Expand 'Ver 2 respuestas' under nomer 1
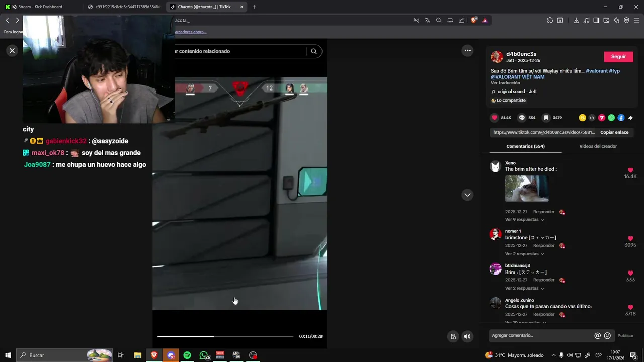The height and width of the screenshot is (362, 644). (x=524, y=254)
